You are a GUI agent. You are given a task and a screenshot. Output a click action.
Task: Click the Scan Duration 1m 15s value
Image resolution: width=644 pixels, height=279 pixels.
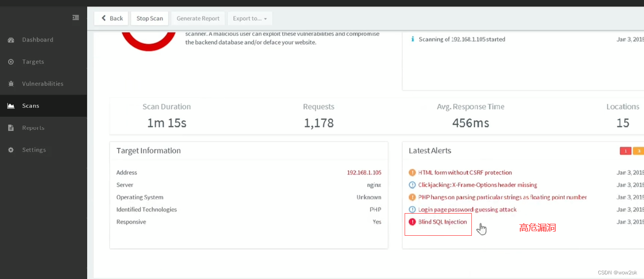coord(167,123)
